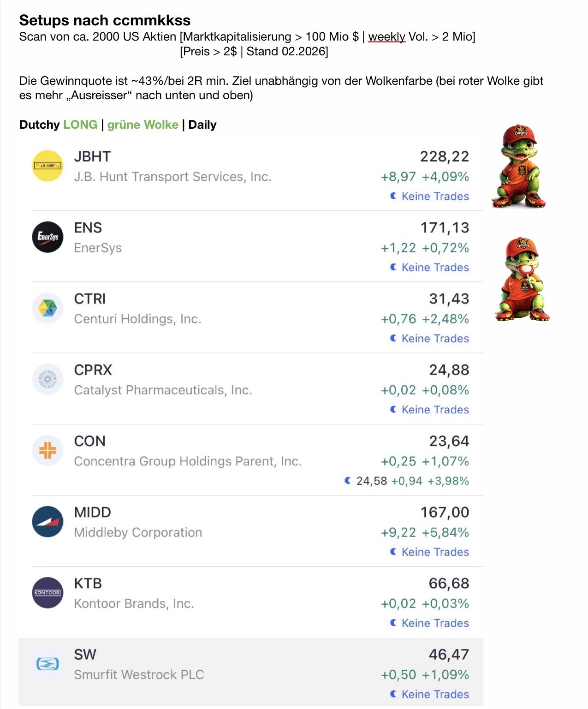The image size is (588, 709).
Task: Click the Smurfit Westrock logo icon
Action: [48, 664]
